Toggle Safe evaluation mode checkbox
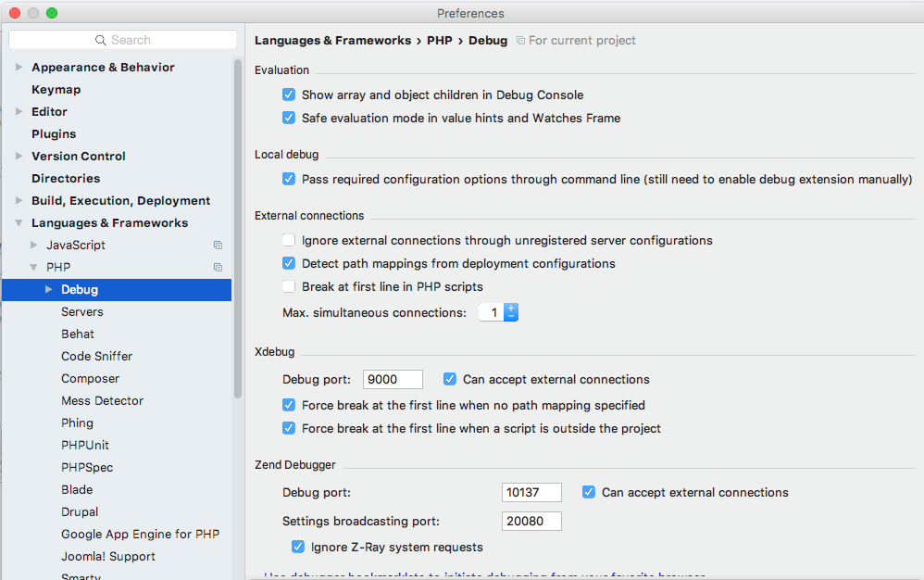Screen dimensions: 924x580 pos(289,118)
